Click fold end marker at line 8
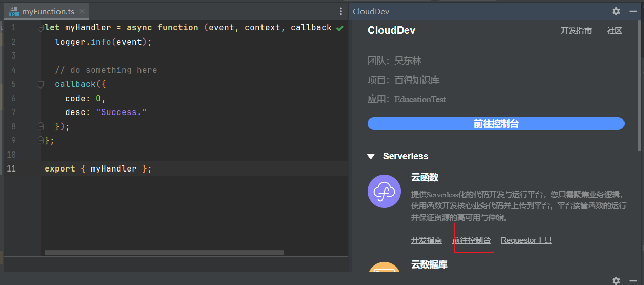Viewport: 644px width, 285px height. (x=41, y=126)
